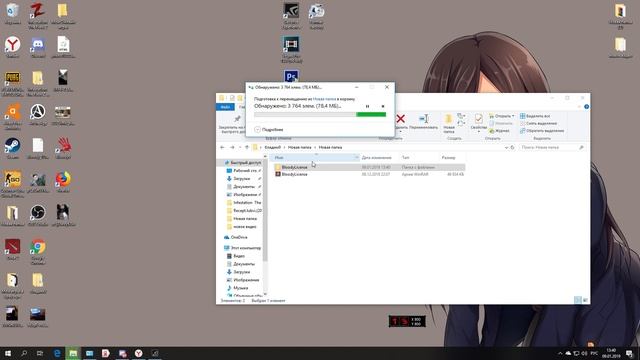Select Этот компьютер in navigation pane

point(242,248)
